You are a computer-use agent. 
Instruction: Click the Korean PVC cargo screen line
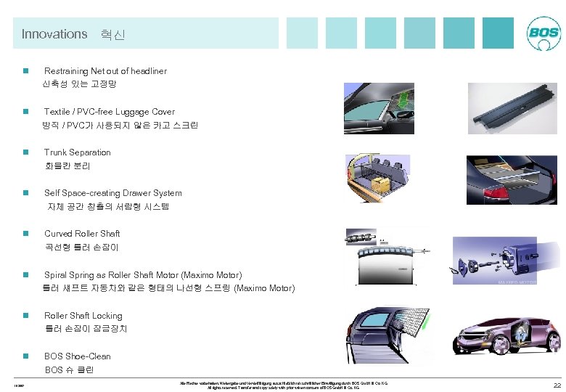(120, 126)
